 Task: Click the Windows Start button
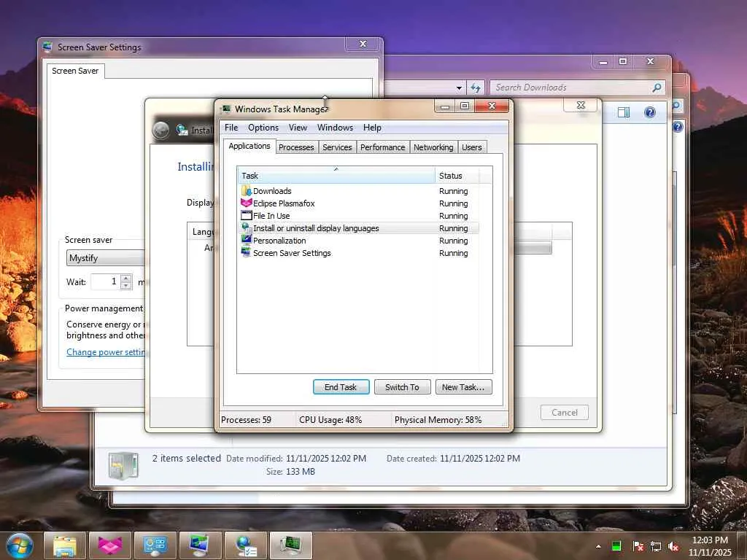[19, 545]
